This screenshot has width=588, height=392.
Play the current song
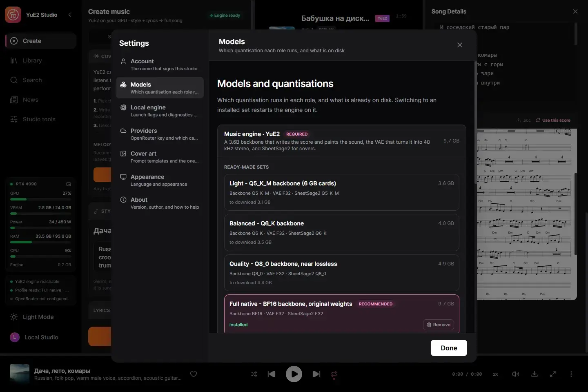tap(294, 374)
